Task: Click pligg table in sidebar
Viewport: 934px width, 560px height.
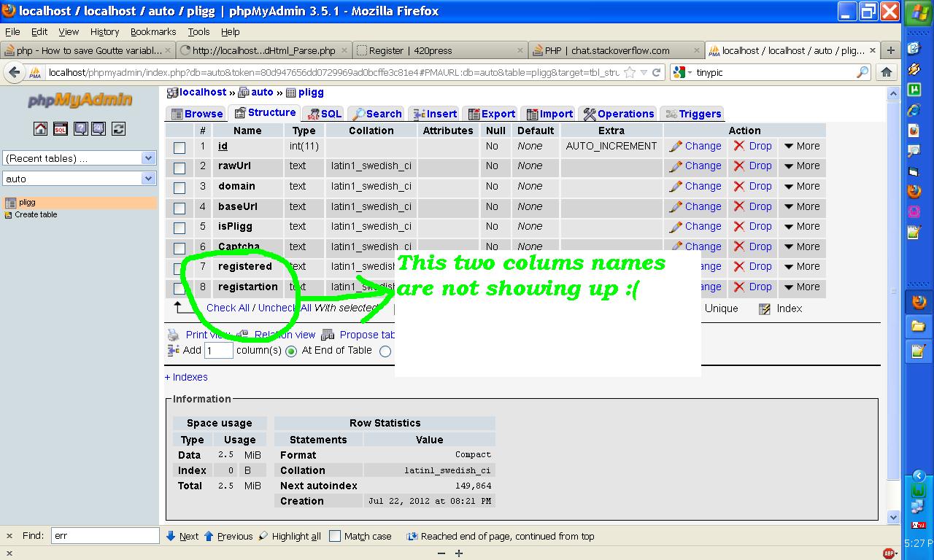Action: [27, 203]
